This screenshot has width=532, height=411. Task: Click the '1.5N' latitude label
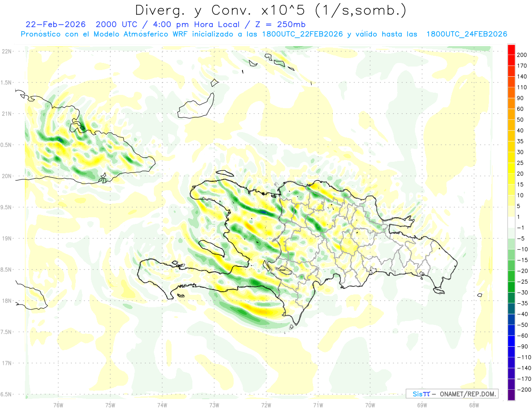pos(6,82)
